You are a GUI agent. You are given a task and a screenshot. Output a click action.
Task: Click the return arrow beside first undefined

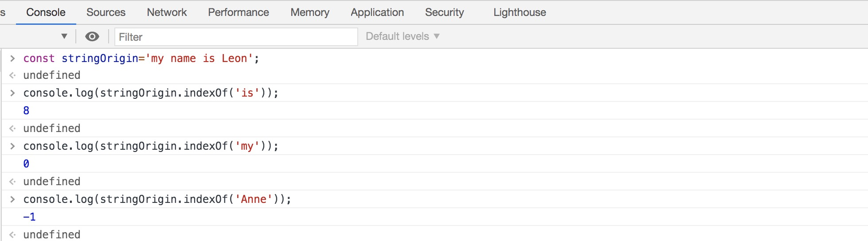coord(12,75)
